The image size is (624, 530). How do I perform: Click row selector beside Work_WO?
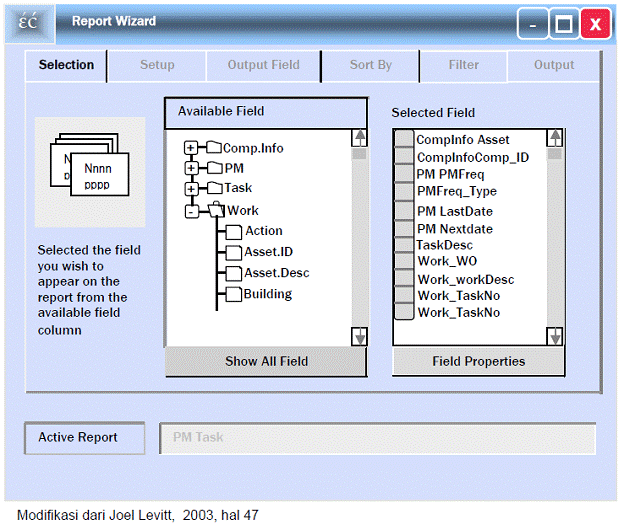point(404,261)
